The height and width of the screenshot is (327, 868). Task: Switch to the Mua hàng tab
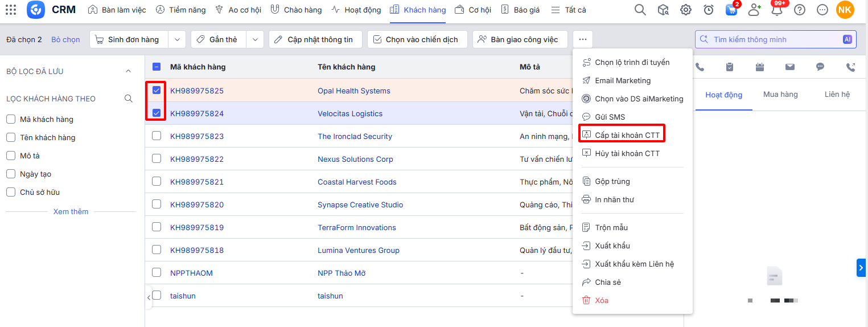(780, 95)
